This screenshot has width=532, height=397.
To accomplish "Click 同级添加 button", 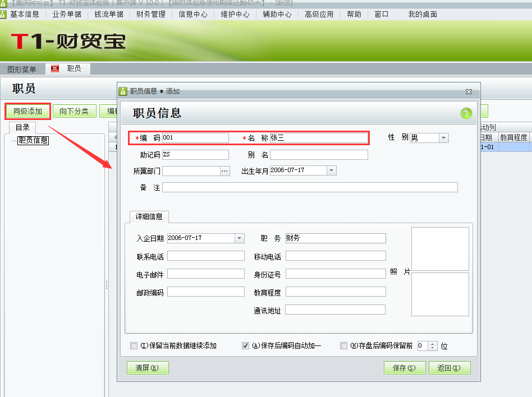I will pos(28,111).
